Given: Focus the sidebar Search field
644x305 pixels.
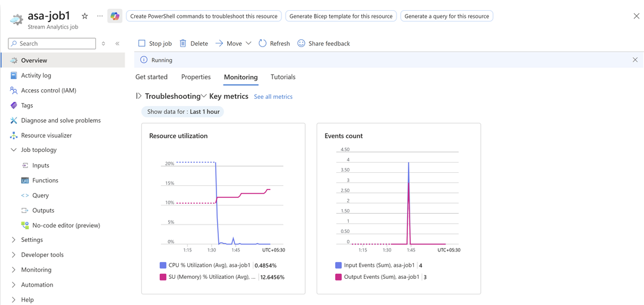Looking at the screenshot, I should click(52, 43).
